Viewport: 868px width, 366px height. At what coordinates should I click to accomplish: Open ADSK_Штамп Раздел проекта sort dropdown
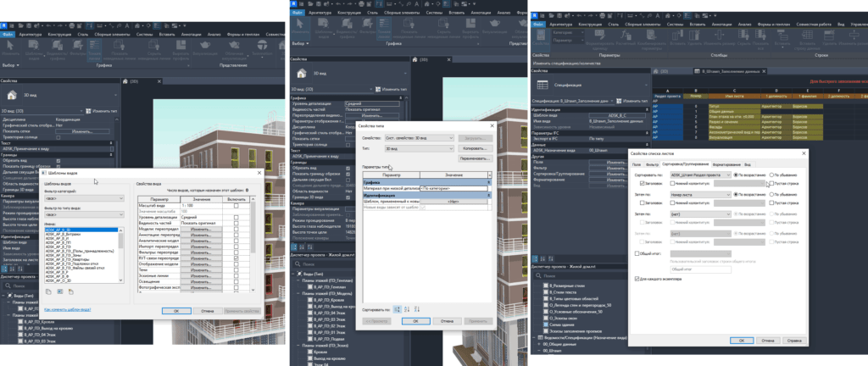tap(700, 175)
